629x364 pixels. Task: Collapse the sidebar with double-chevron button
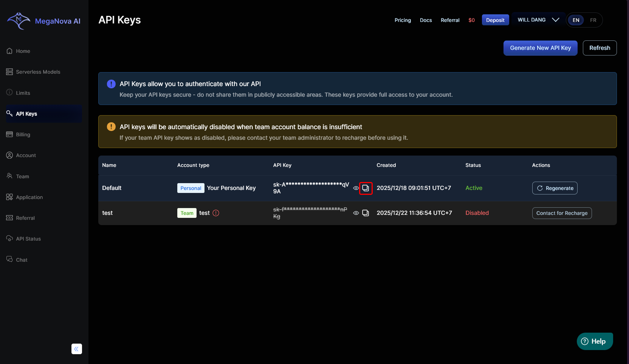77,349
